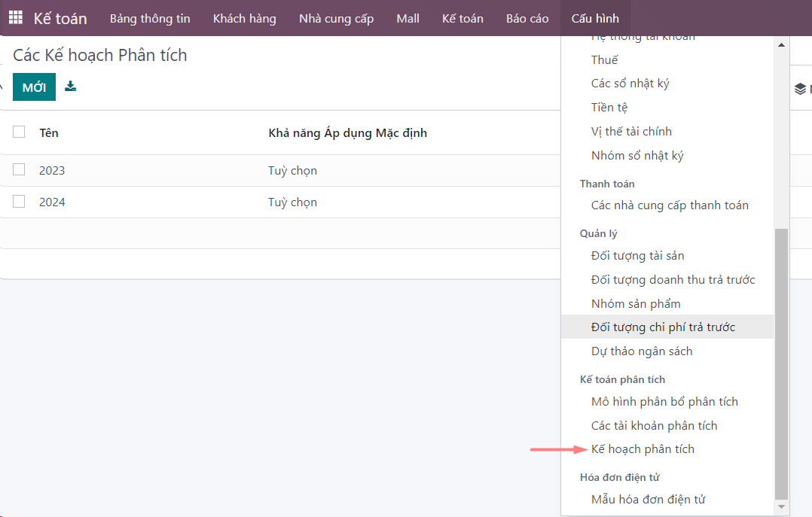Sort by the Tên column header

(x=49, y=133)
